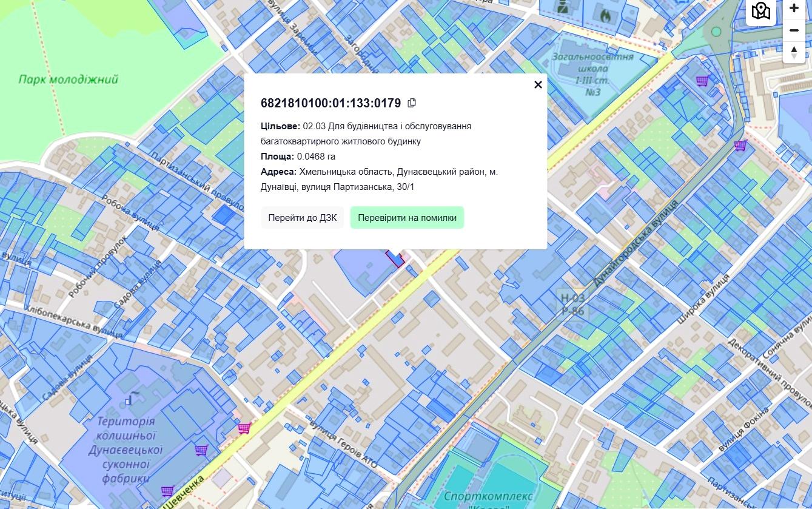Click the 'Загальноосвітня школа №3' label

coord(592,74)
